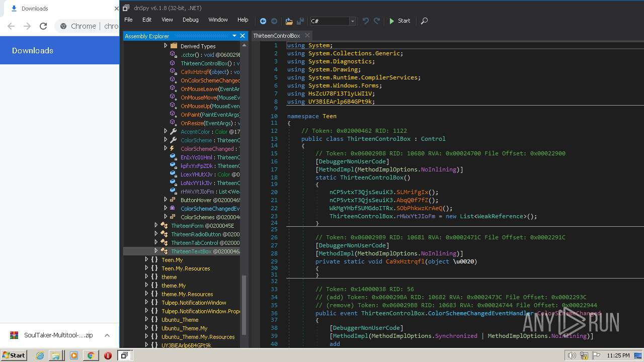The width and height of the screenshot is (644, 362).
Task: Select OnMouseUp method node
Action: click(210, 106)
